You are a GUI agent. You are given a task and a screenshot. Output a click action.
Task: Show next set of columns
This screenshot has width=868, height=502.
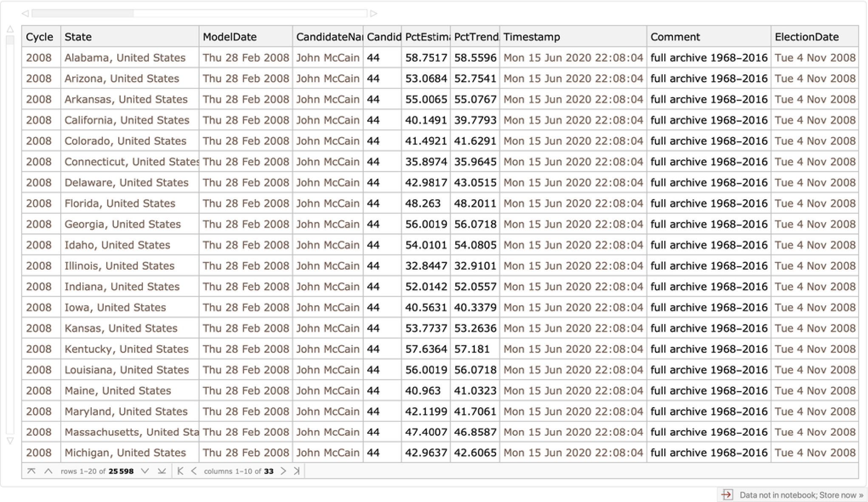pyautogui.click(x=284, y=471)
